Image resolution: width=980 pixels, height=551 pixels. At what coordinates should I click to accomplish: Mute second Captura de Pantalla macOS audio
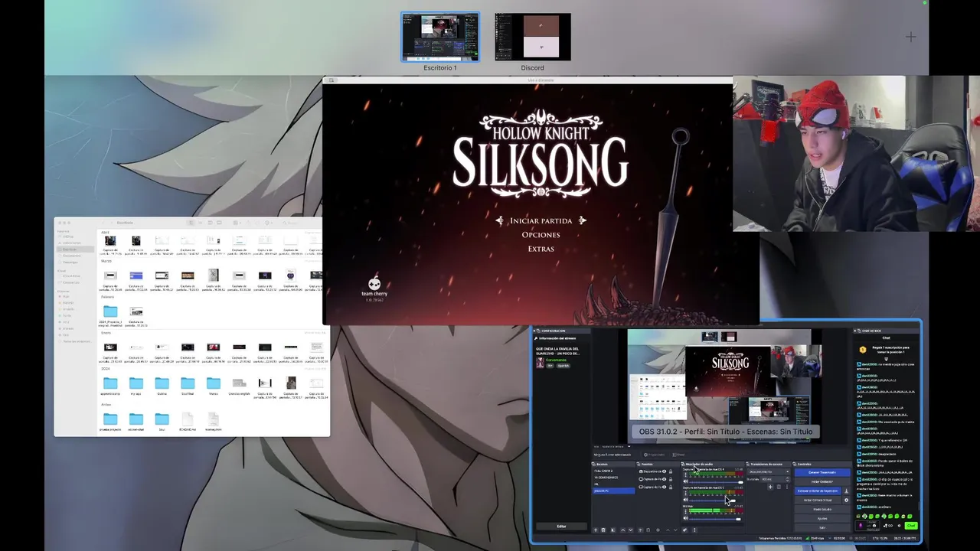(685, 500)
